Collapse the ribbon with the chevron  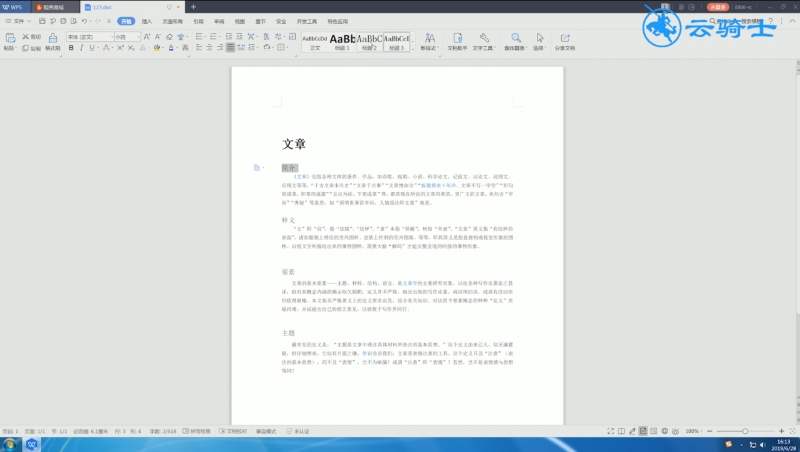[792, 21]
